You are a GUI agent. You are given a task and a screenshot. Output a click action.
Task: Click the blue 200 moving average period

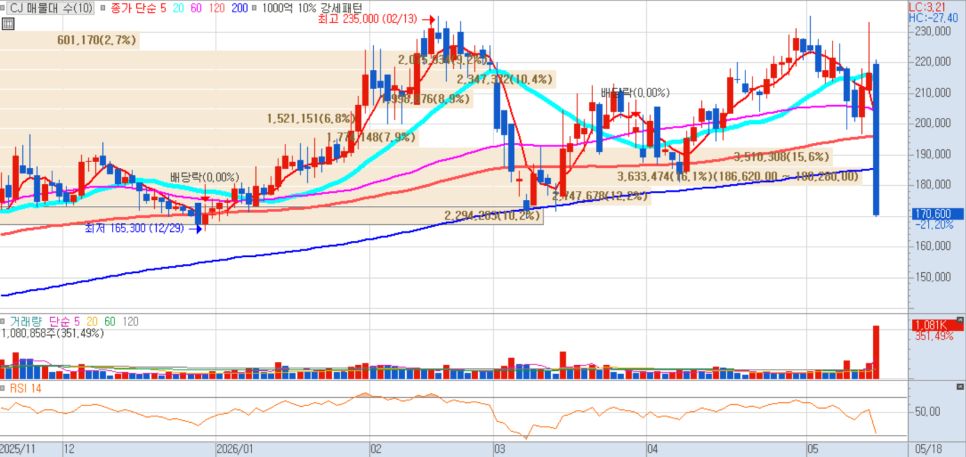point(242,8)
